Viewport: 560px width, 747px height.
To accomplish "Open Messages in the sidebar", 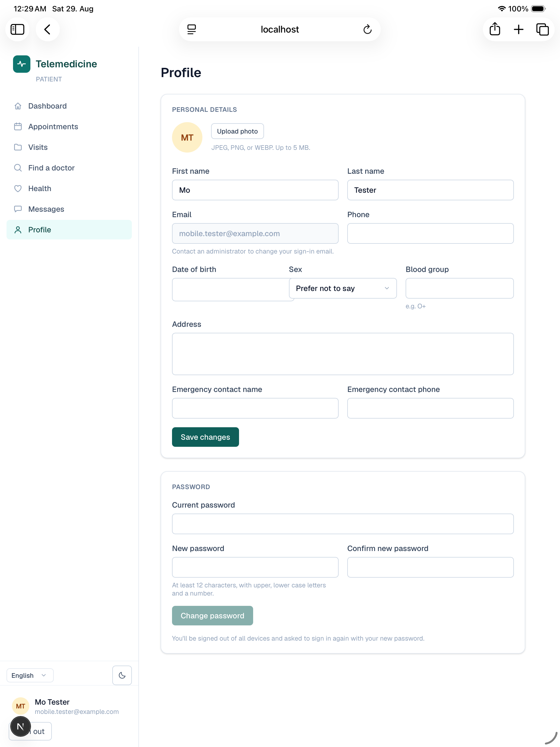I will coord(69,209).
